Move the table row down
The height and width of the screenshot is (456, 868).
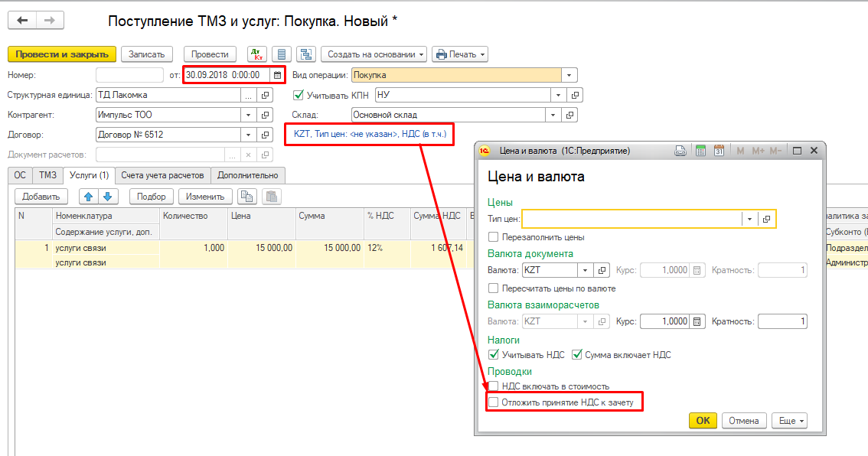point(108,197)
